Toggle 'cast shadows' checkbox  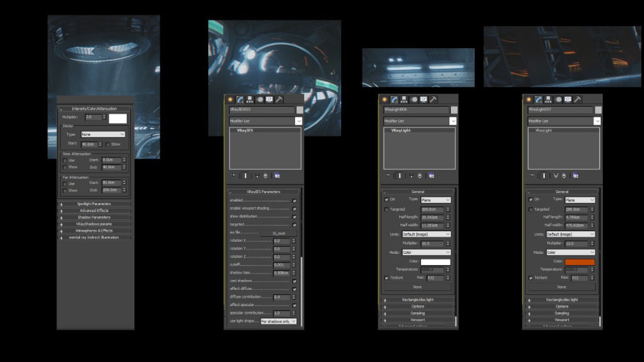tap(294, 281)
